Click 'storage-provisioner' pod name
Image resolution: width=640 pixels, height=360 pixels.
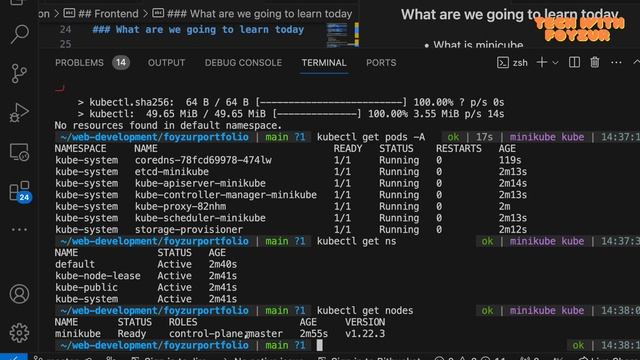click(189, 230)
